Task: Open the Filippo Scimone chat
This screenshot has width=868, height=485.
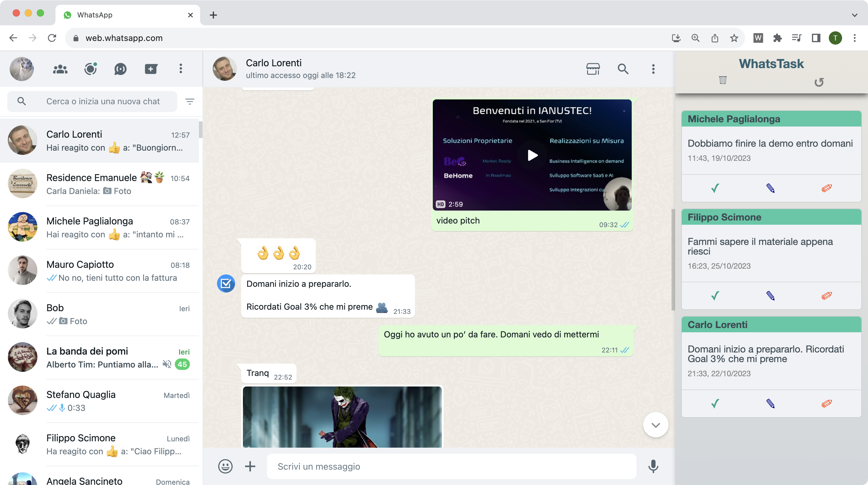Action: coord(99,444)
